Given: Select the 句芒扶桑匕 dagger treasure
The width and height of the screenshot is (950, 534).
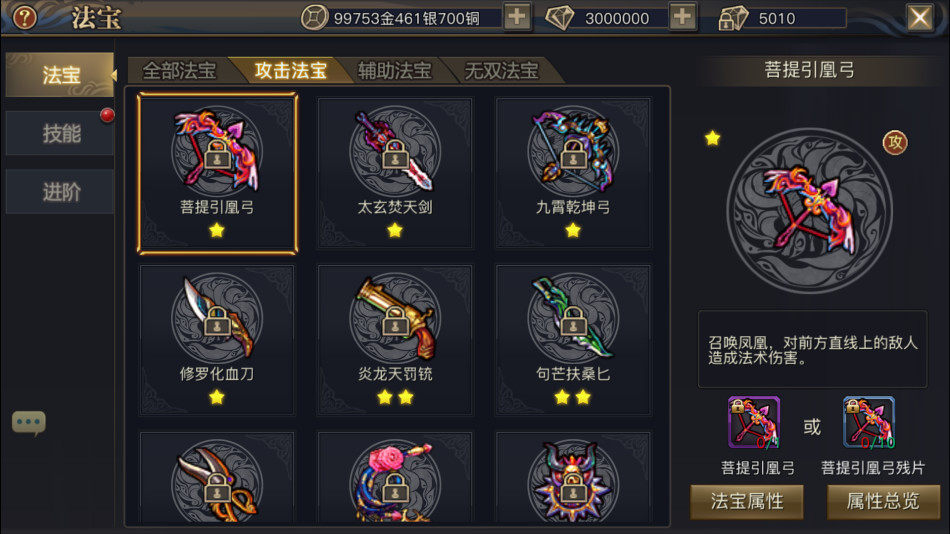Looking at the screenshot, I should pos(573,340).
